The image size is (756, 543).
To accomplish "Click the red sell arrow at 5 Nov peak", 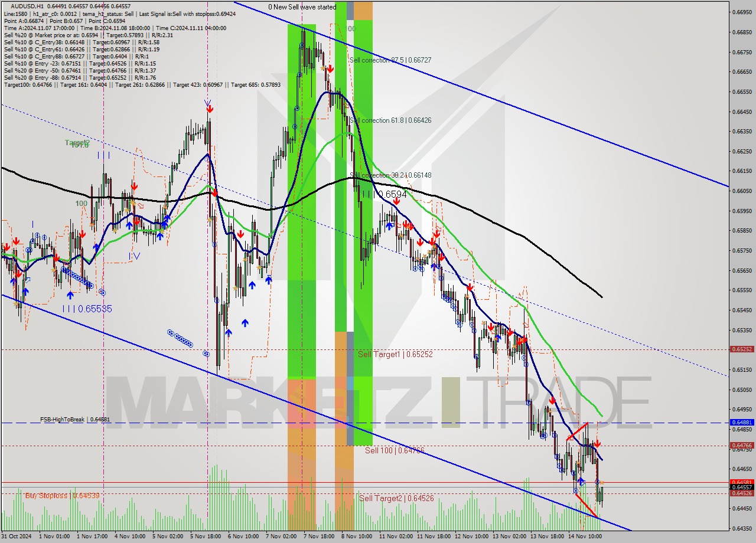I will click(210, 109).
